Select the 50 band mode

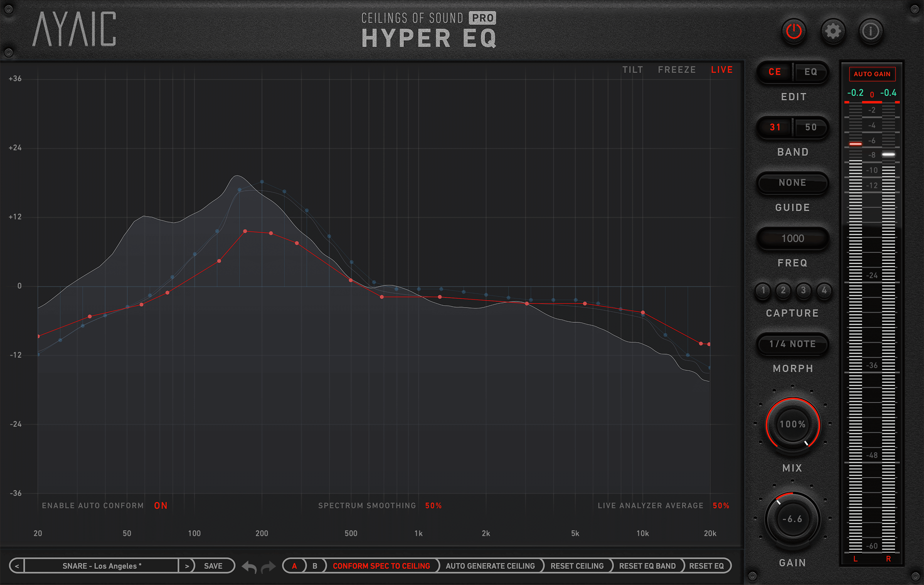pos(810,127)
